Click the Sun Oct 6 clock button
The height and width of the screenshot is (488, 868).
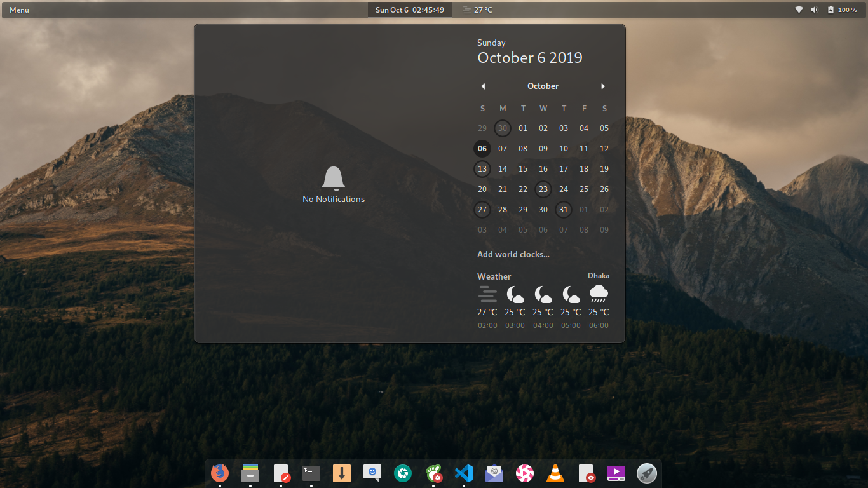pos(410,10)
